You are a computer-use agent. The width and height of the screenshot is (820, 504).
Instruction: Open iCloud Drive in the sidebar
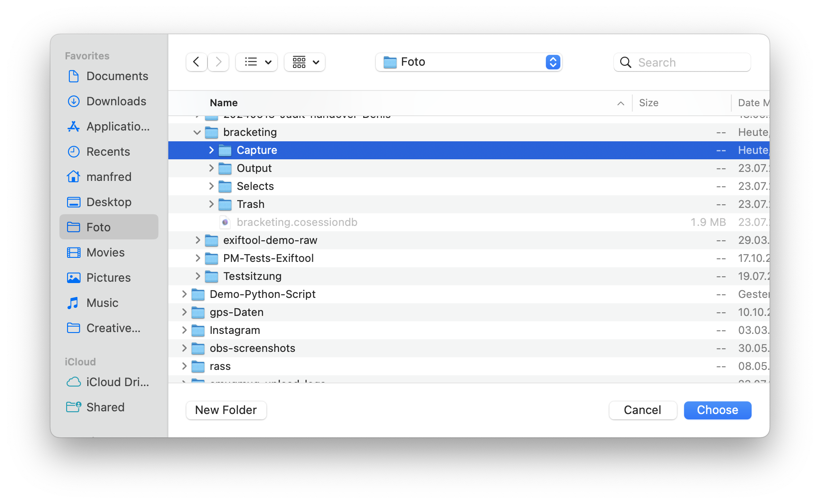(x=108, y=382)
